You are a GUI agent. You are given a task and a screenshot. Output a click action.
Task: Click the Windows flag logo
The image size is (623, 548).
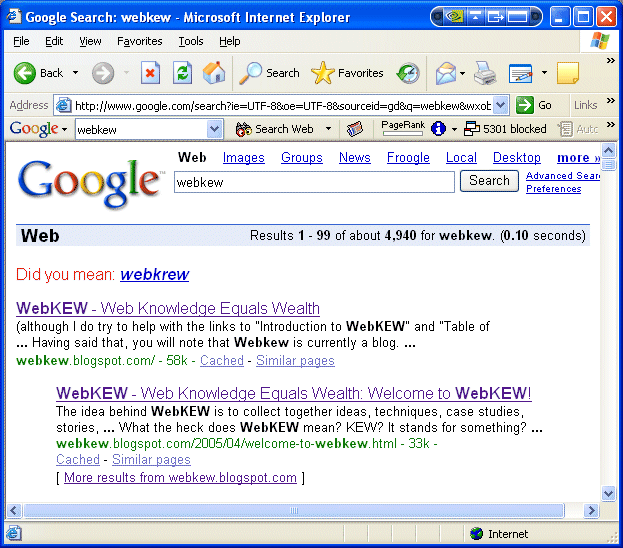pyautogui.click(x=600, y=41)
